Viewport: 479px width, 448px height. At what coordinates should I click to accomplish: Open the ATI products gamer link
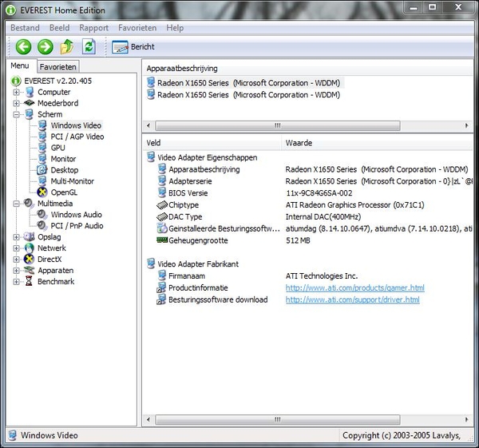pos(354,287)
